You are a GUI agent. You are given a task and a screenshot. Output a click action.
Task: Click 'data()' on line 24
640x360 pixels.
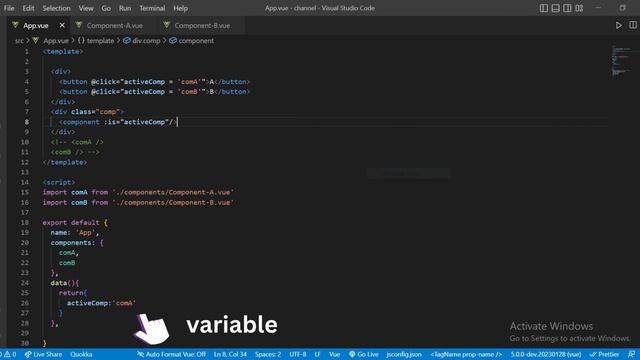click(x=63, y=283)
